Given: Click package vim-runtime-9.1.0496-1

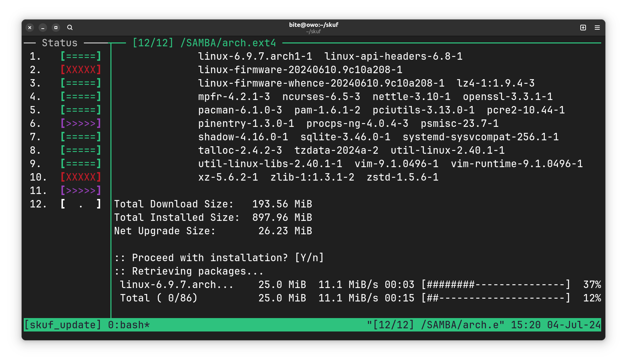Looking at the screenshot, I should pyautogui.click(x=517, y=164).
